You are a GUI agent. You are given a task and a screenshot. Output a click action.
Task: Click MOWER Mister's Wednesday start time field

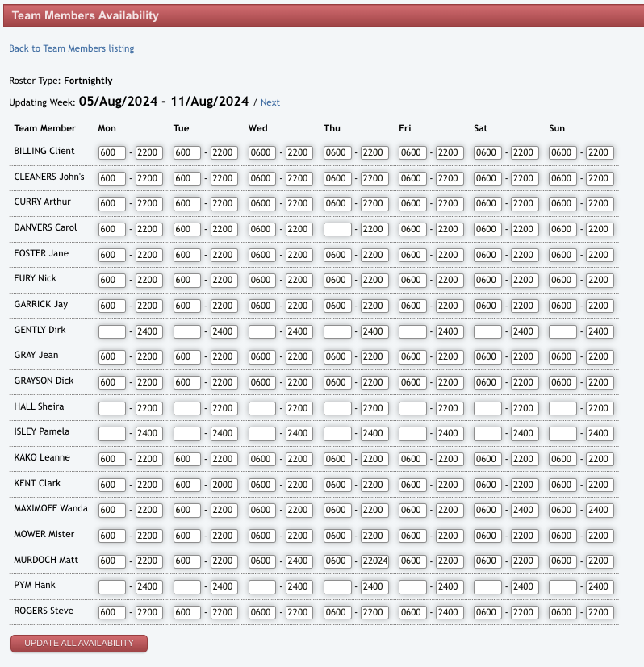262,536
